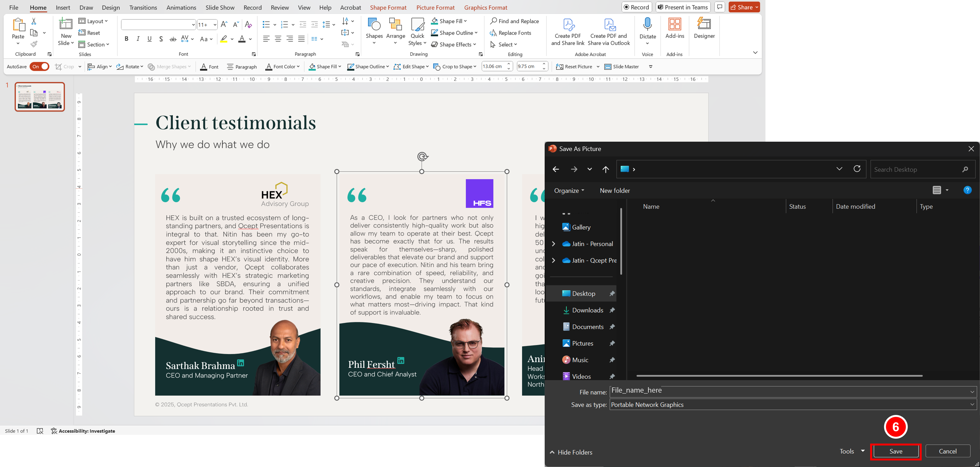Click refresh icon in Save dialog
The width and height of the screenshot is (980, 467).
click(x=857, y=169)
